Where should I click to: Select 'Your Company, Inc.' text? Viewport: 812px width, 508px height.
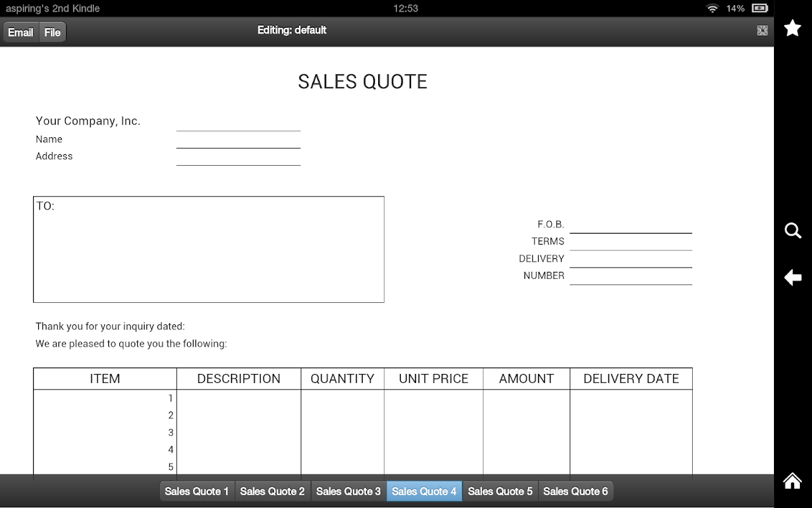[88, 121]
